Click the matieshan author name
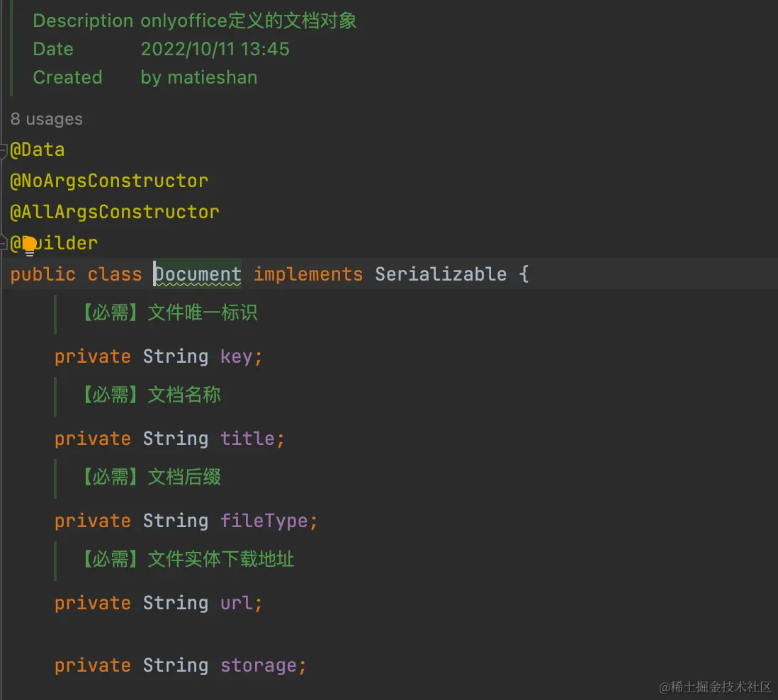 point(213,77)
